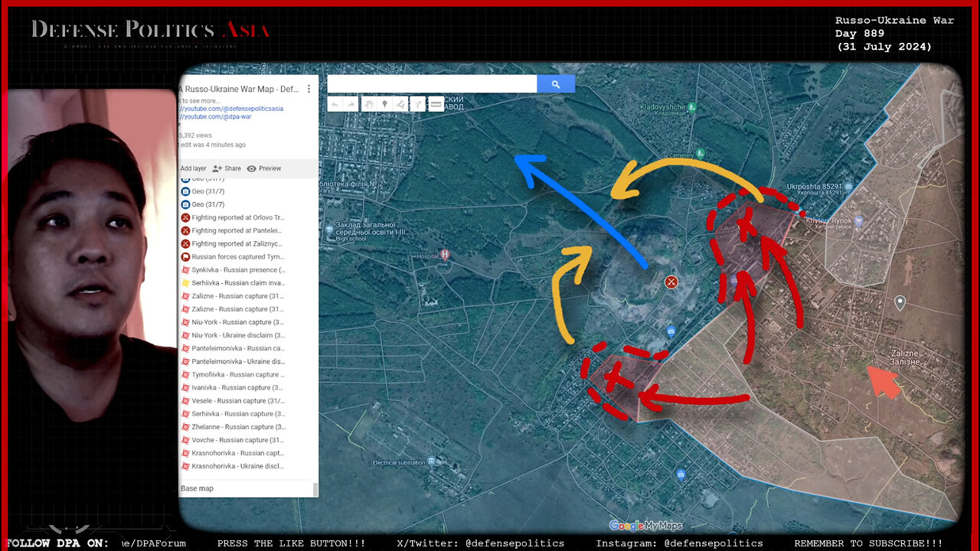The height and width of the screenshot is (551, 980).
Task: Click the red Hospital H marker
Action: (x=445, y=255)
